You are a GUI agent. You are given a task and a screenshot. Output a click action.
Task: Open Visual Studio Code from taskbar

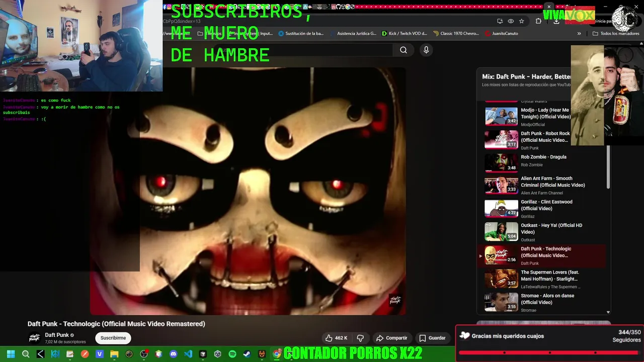(x=188, y=354)
